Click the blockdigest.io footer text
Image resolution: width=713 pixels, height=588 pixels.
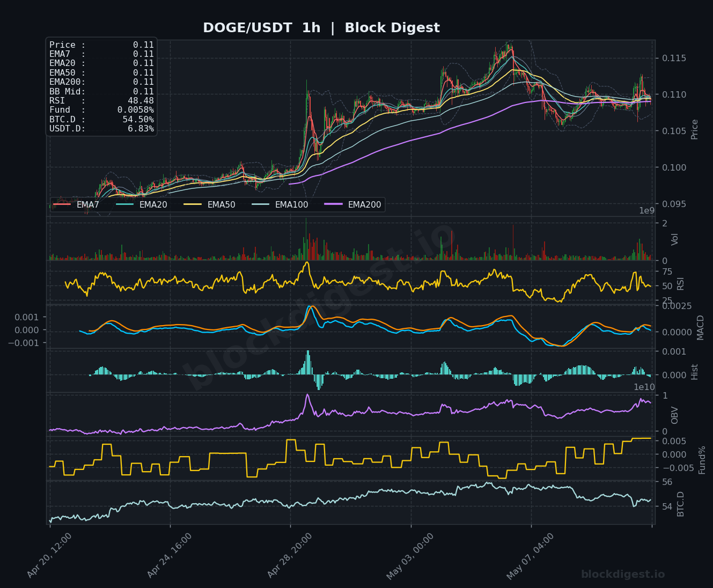point(623,575)
